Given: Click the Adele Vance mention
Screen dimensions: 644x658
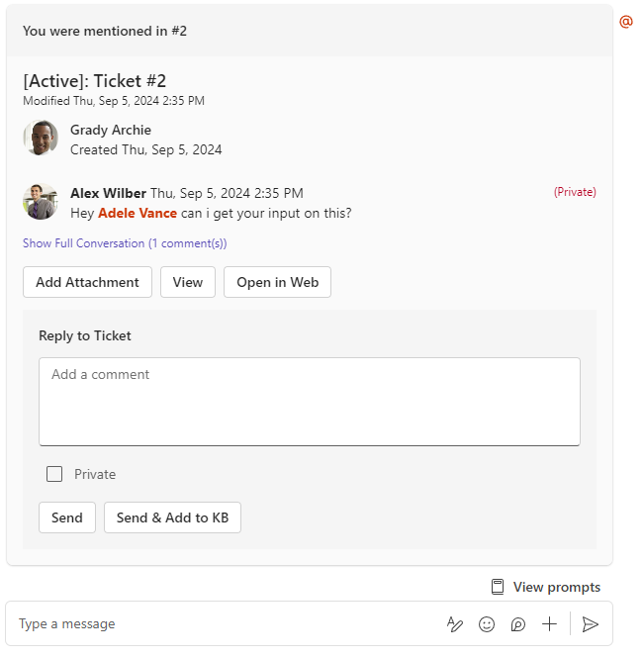Looking at the screenshot, I should tap(138, 213).
